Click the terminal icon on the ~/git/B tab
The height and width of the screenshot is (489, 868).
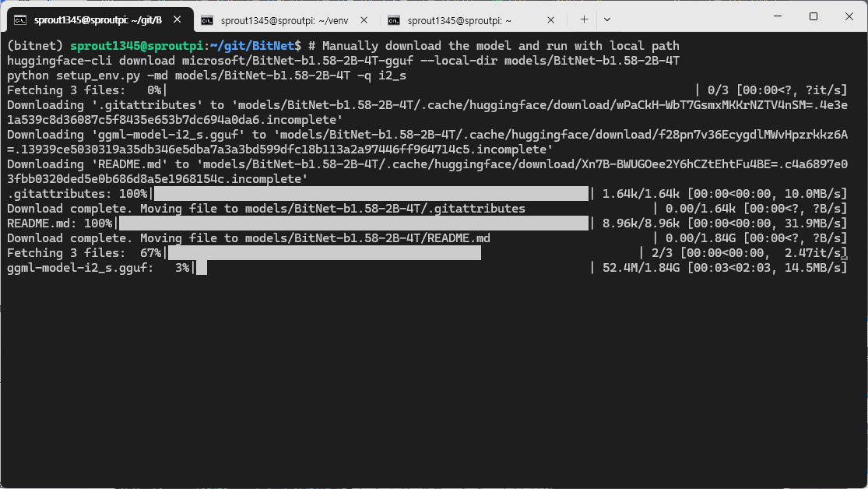20,20
